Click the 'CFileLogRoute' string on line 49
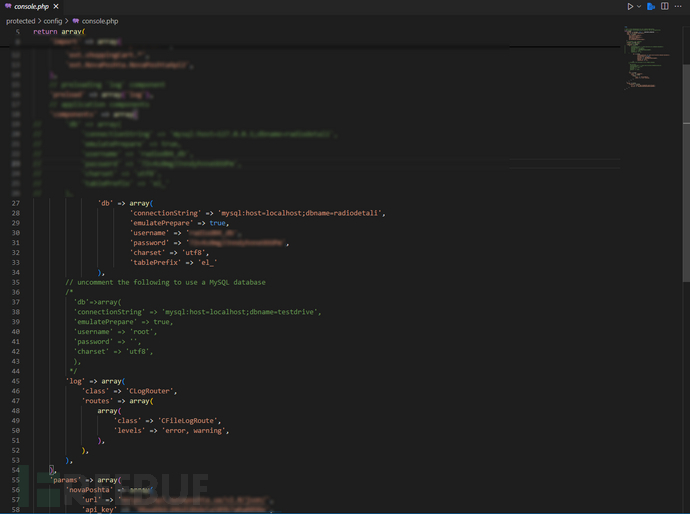690x514 pixels. (x=186, y=421)
